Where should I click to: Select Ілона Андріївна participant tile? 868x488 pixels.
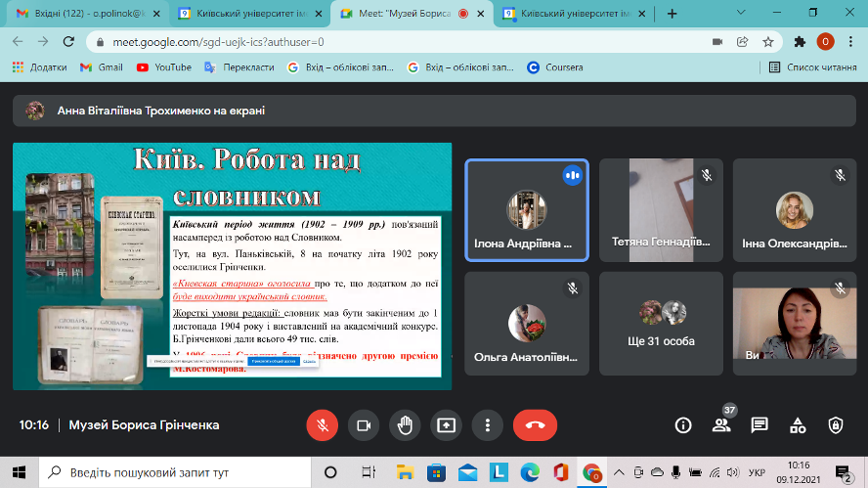click(527, 210)
